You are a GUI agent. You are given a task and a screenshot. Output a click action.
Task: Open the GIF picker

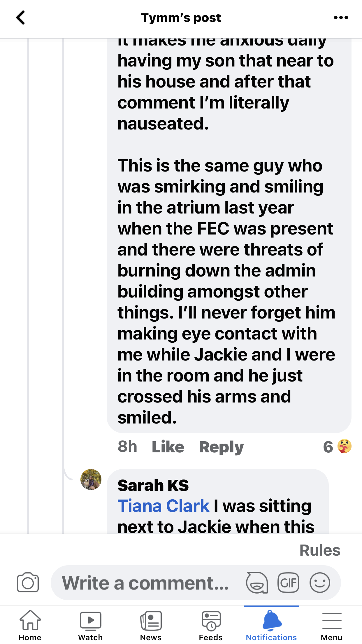[x=288, y=583]
